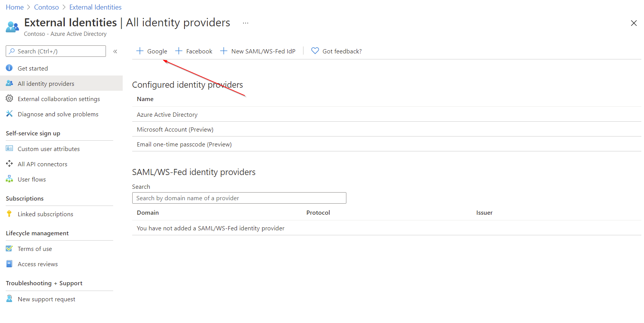
Task: Expand Troubleshooting + Support section
Action: [44, 283]
